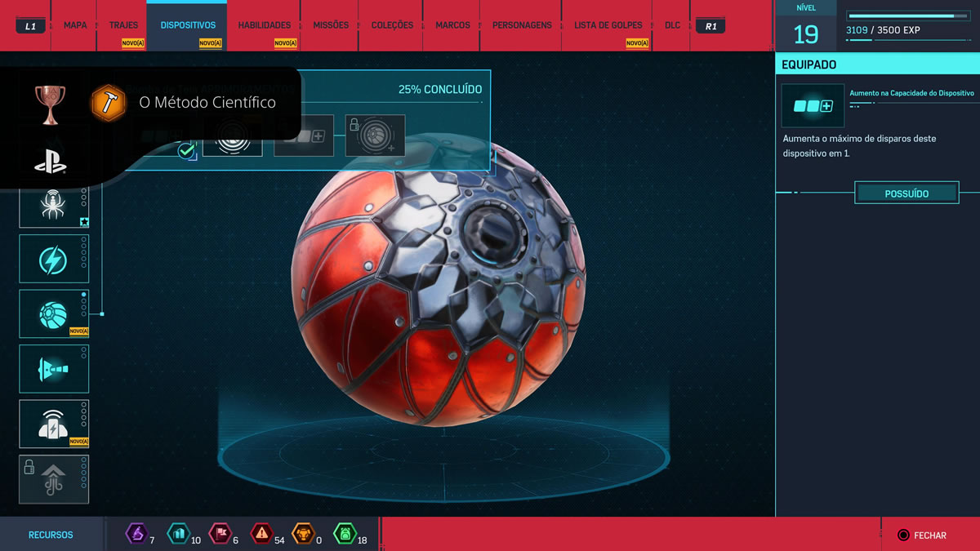View the PERSONAGENS tab
The height and width of the screenshot is (551, 980).
[x=522, y=25]
